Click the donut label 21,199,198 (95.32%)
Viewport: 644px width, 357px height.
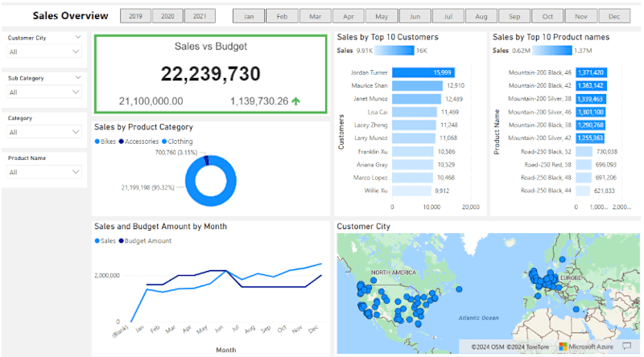pos(147,187)
